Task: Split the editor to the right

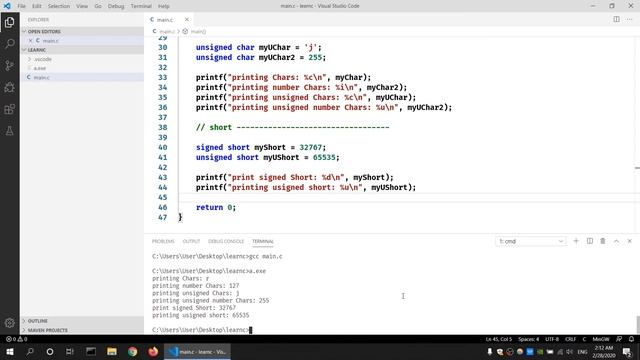Action: pos(616,19)
